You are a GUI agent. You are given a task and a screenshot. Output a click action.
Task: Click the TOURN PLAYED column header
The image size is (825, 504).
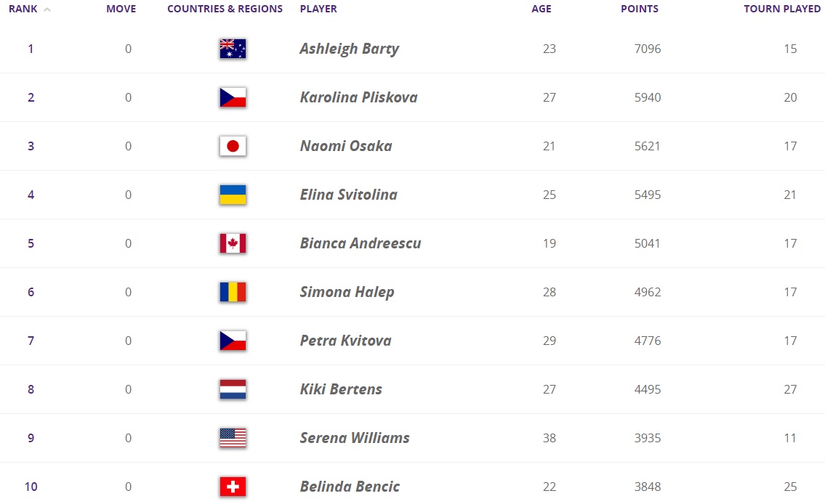click(781, 9)
